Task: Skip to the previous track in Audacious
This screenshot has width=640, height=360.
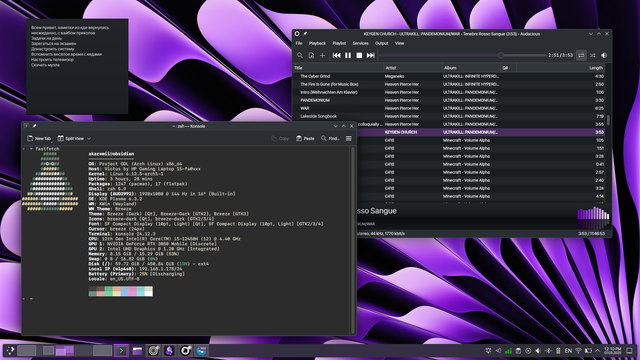Action: [336, 56]
